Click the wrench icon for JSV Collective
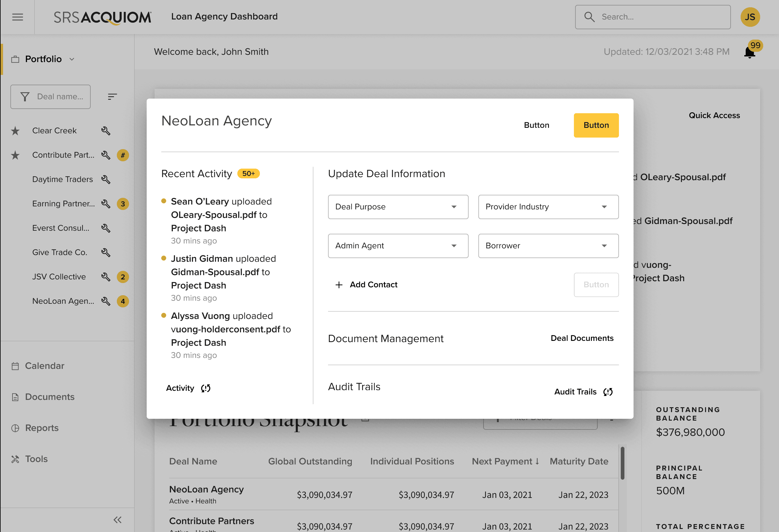 pos(106,277)
